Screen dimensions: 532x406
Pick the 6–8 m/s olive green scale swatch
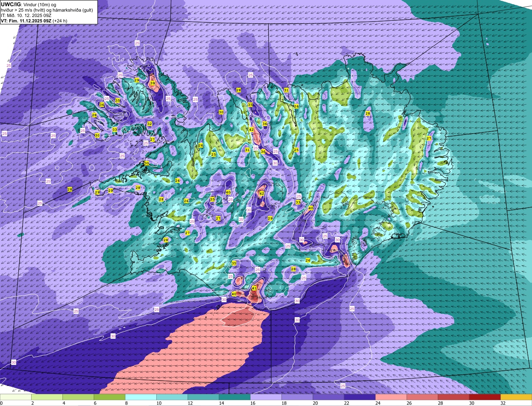pyautogui.click(x=109, y=397)
